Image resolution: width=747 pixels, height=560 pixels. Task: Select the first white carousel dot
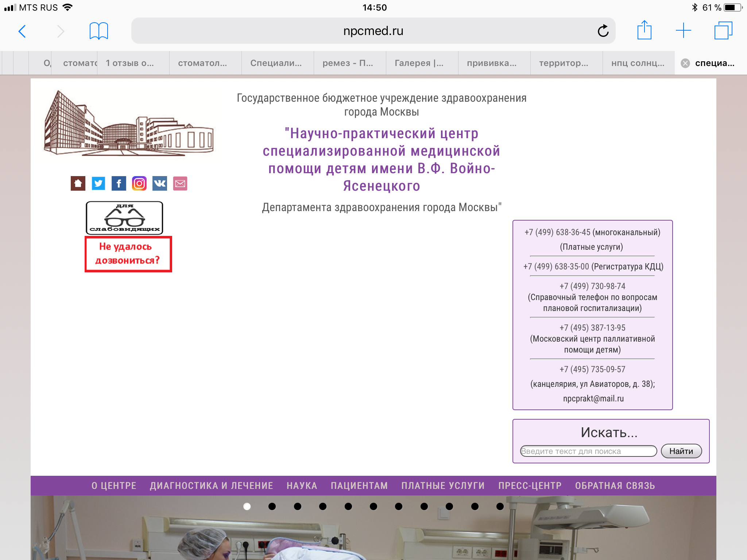pyautogui.click(x=247, y=506)
